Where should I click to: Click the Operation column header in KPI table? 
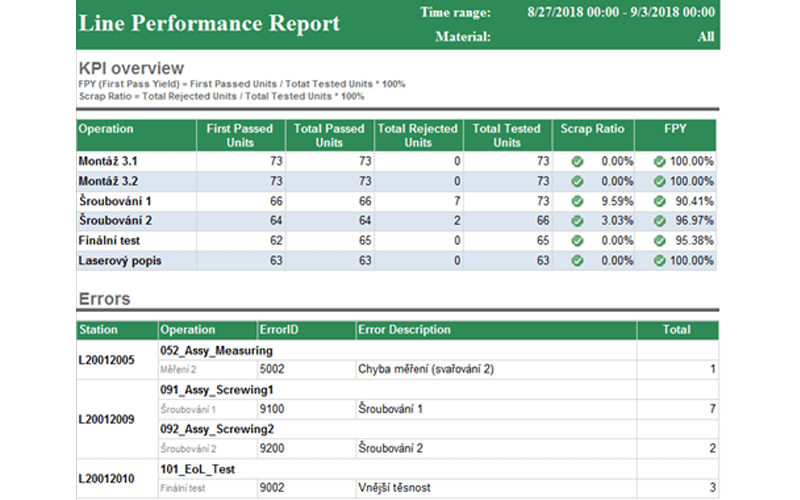(x=106, y=129)
